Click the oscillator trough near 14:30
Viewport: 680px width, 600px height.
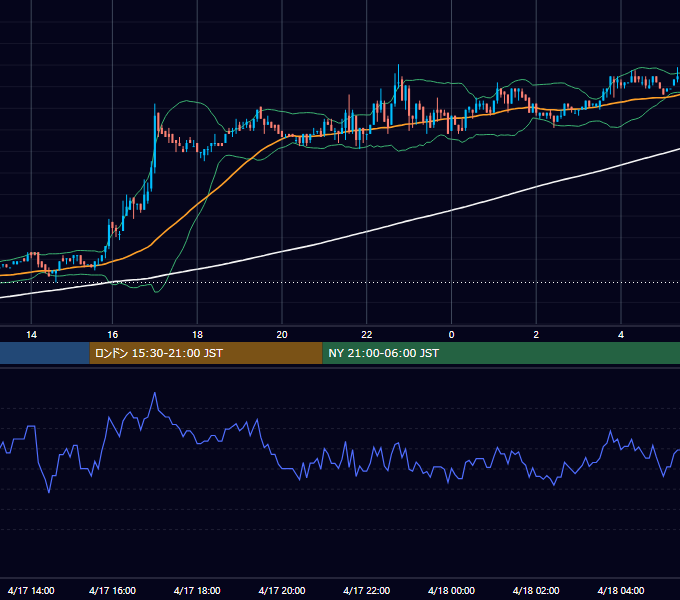pyautogui.click(x=49, y=492)
